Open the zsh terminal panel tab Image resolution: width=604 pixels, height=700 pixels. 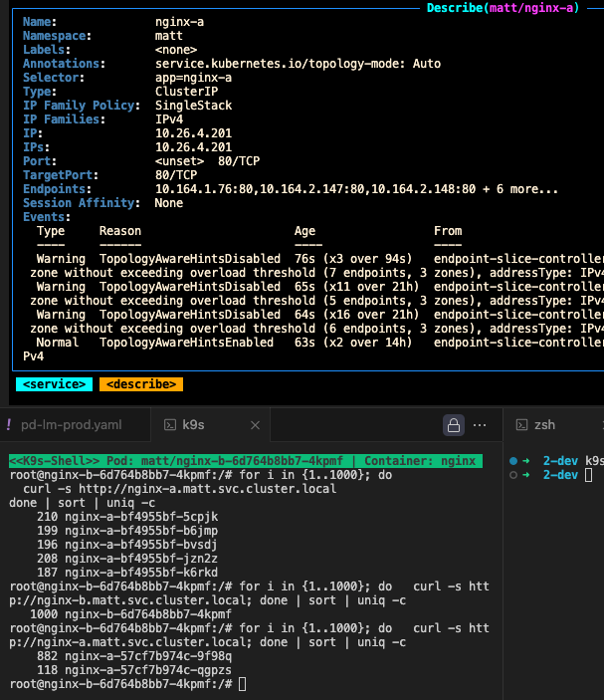pyautogui.click(x=544, y=425)
